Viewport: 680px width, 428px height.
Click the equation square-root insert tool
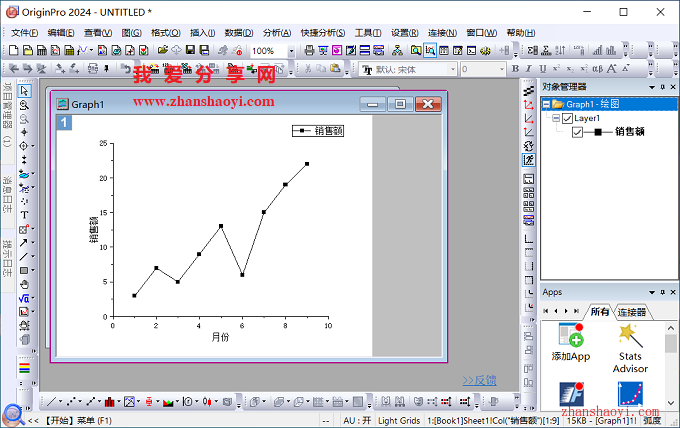tap(24, 298)
